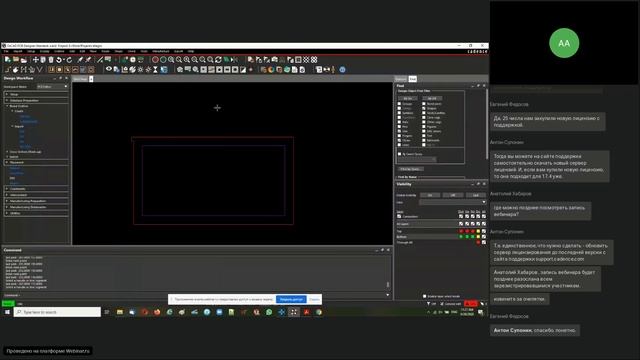Click the eye icon in second toolbar row

pos(109,69)
